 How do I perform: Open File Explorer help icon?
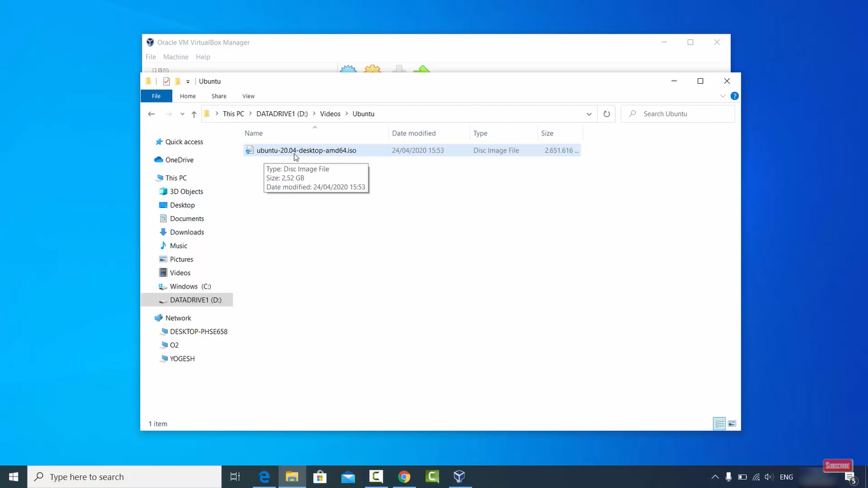[735, 96]
